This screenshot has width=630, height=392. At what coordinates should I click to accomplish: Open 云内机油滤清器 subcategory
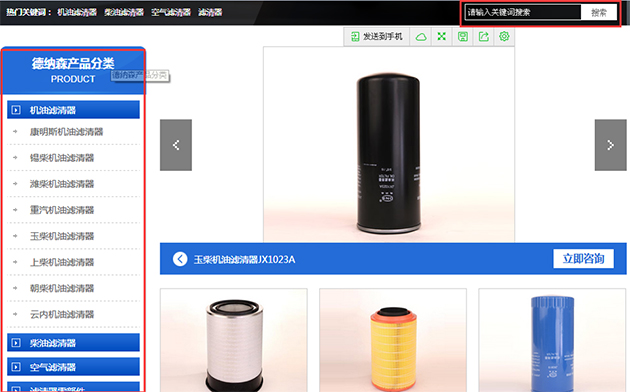coord(62,314)
